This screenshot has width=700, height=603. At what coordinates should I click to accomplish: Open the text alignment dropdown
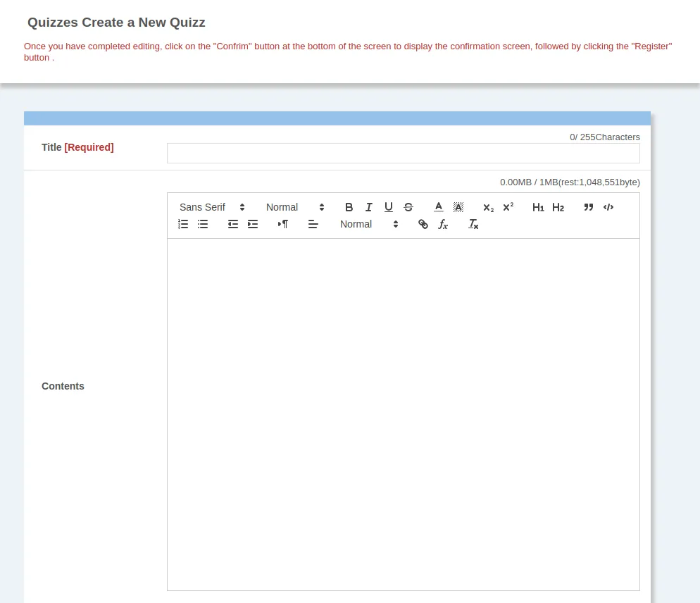(313, 224)
